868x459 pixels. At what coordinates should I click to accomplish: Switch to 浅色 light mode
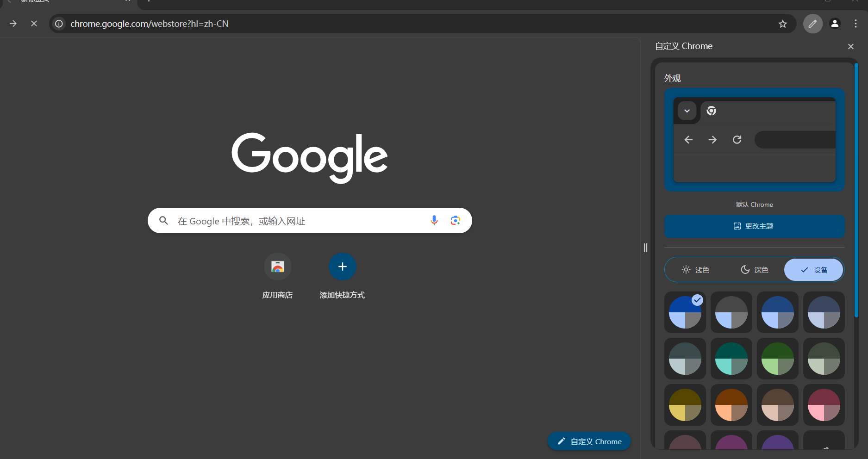pos(695,270)
